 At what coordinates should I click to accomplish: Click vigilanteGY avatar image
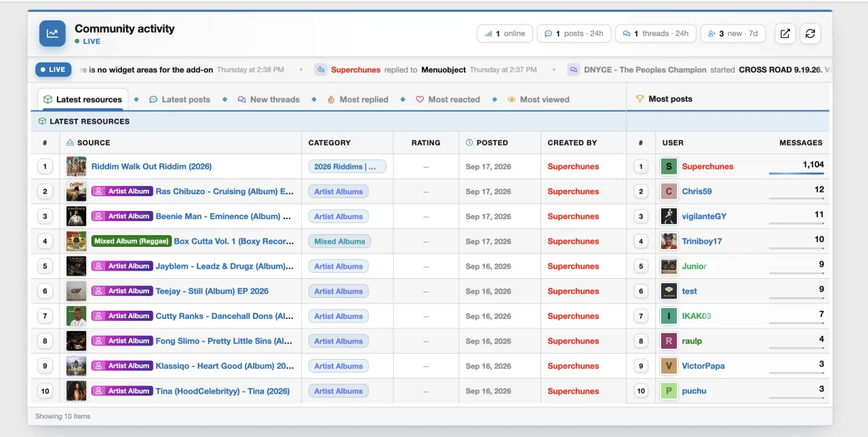click(x=669, y=216)
